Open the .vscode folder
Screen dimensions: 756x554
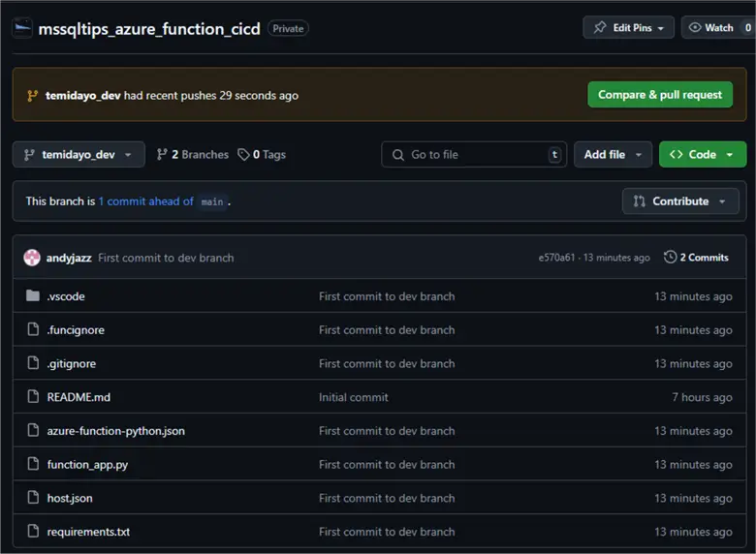tap(66, 296)
